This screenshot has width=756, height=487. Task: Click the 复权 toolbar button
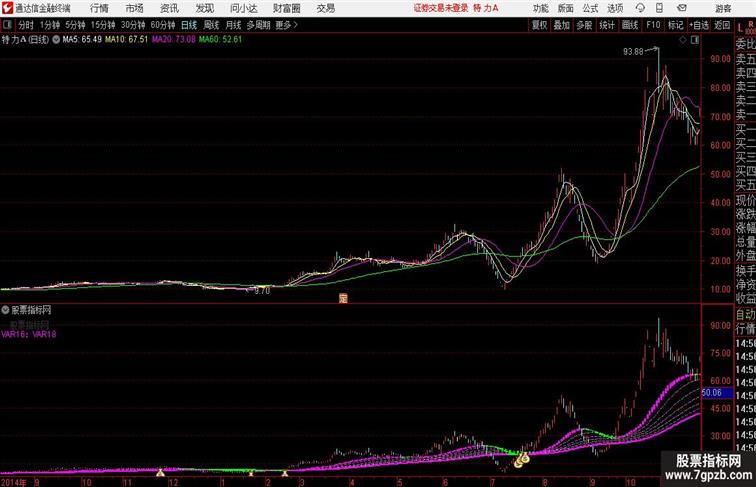click(539, 25)
